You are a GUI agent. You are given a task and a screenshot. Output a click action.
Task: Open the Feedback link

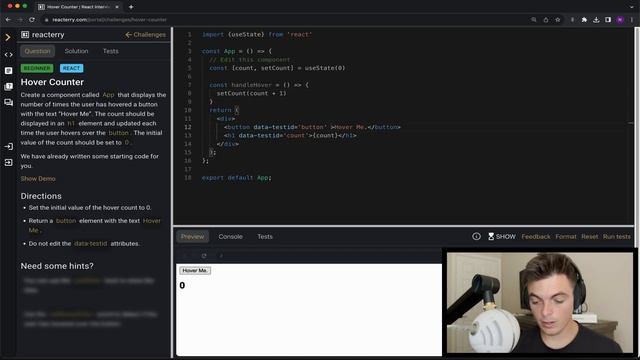point(536,237)
